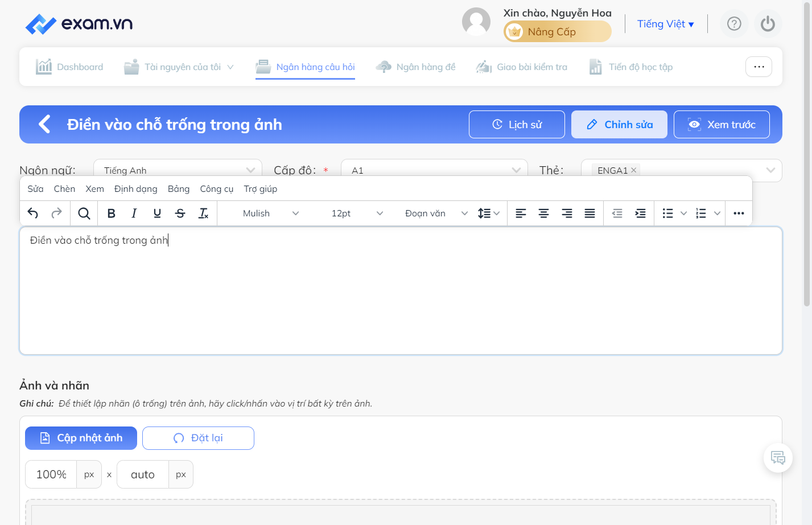Image resolution: width=812 pixels, height=525 pixels.
Task: Open the Chèn editor menu
Action: pos(64,189)
